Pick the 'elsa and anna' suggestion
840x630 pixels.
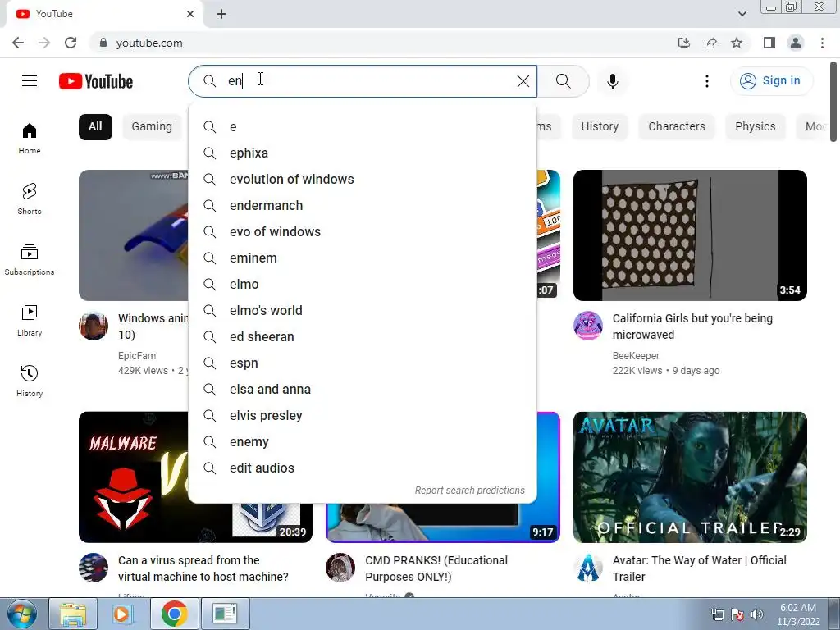tap(363, 390)
